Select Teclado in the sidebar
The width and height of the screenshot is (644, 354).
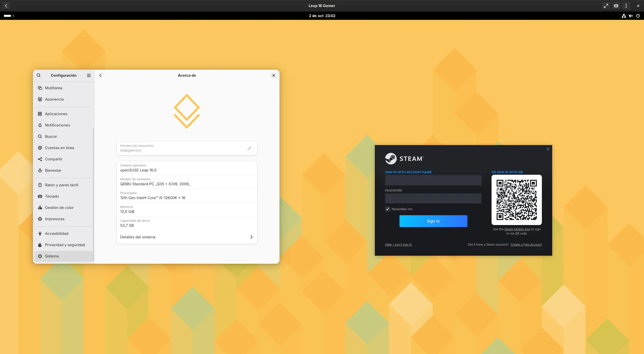52,196
